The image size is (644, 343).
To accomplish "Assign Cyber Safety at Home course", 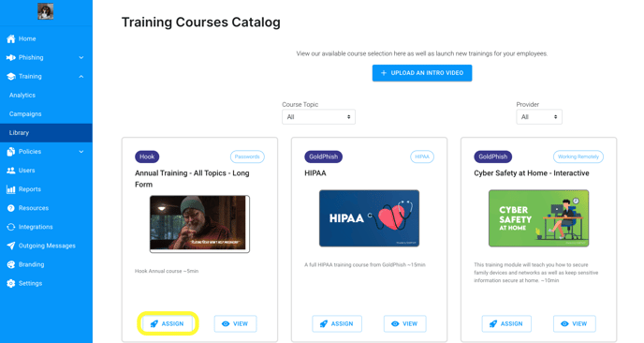I will (506, 323).
